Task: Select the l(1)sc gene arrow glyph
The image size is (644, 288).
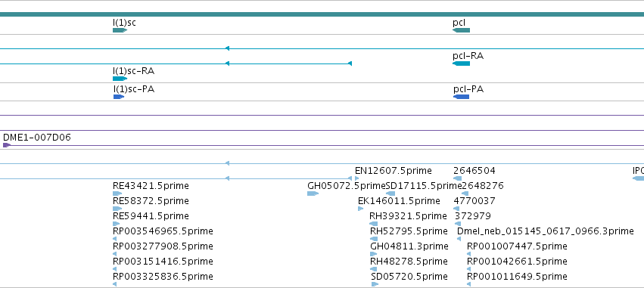Action: (120, 30)
